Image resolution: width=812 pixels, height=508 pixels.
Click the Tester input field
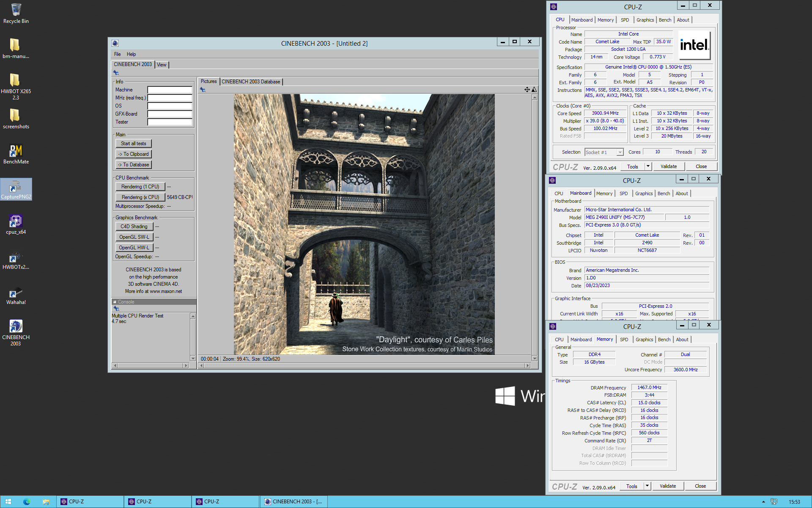pyautogui.click(x=170, y=122)
